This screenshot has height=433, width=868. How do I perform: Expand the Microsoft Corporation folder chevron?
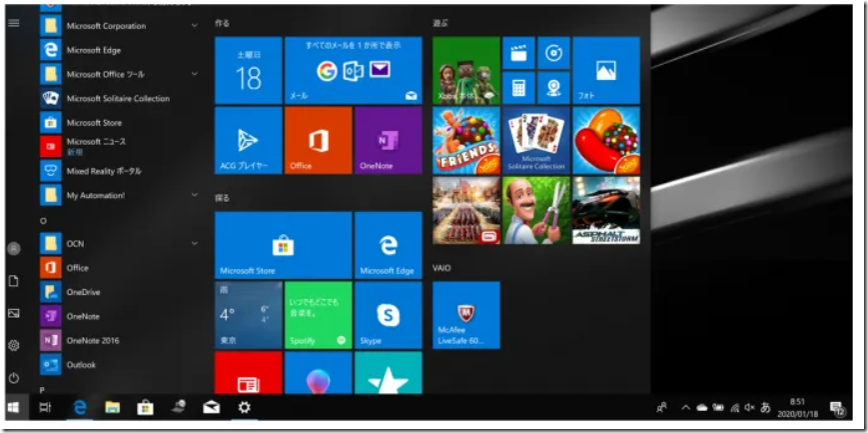[x=195, y=26]
